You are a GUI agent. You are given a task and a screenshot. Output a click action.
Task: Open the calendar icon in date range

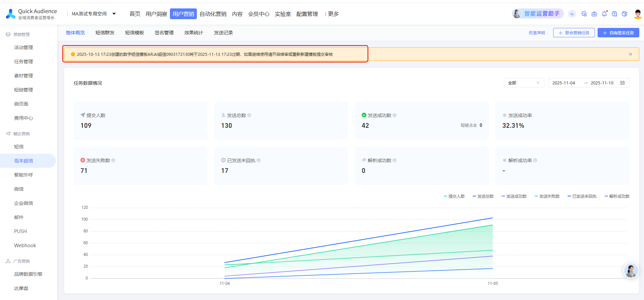622,83
